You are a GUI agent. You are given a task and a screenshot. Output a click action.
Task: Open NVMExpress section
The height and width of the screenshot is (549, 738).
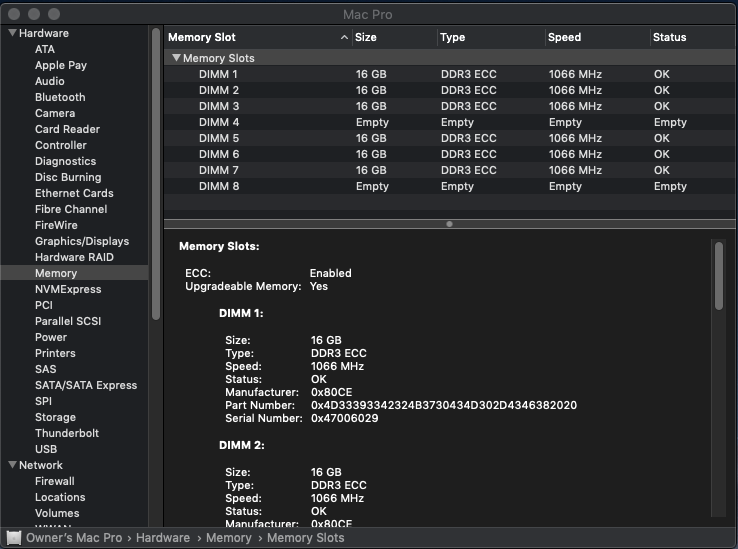[x=68, y=289]
